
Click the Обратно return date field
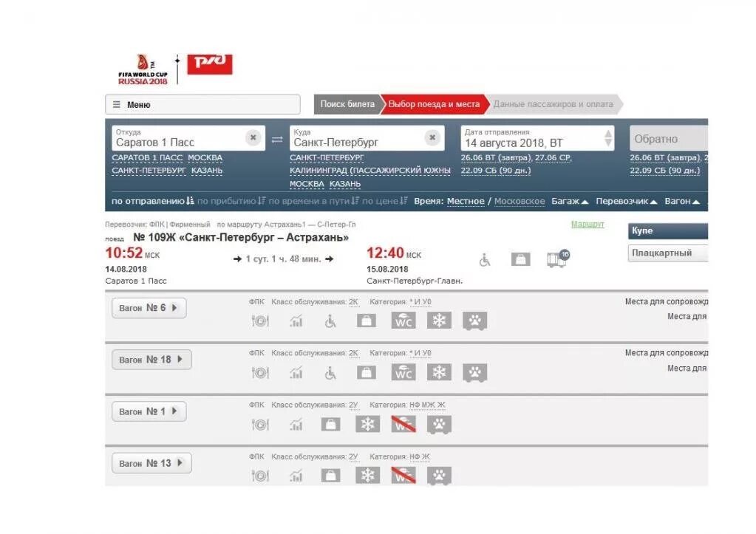(x=669, y=138)
